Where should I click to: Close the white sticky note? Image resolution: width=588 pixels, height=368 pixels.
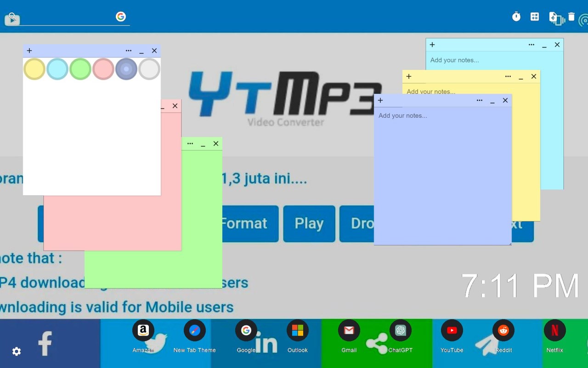click(x=154, y=51)
